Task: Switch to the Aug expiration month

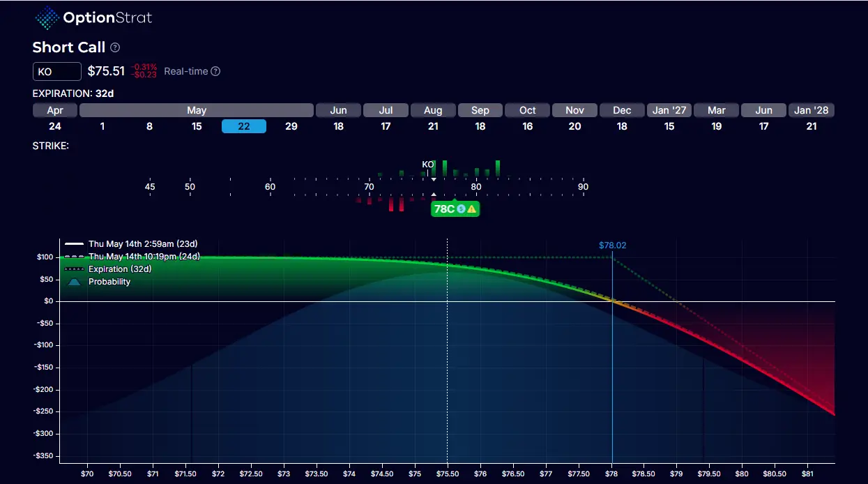Action: [x=433, y=110]
